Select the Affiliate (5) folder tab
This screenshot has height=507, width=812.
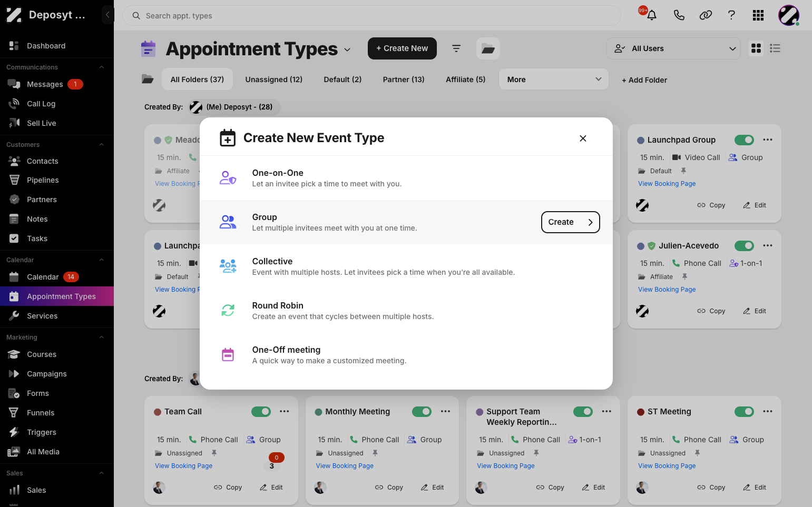point(465,79)
